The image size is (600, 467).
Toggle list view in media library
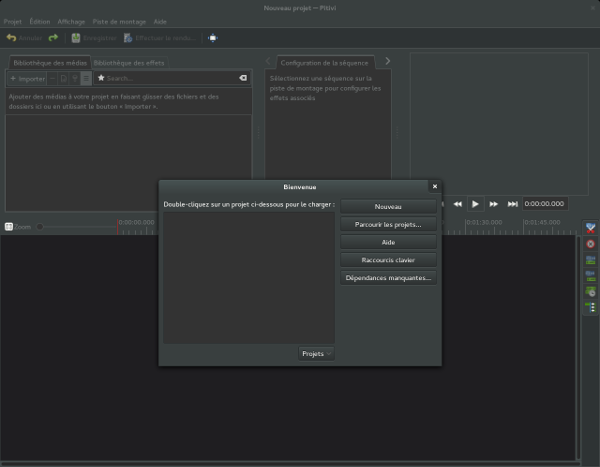85,78
